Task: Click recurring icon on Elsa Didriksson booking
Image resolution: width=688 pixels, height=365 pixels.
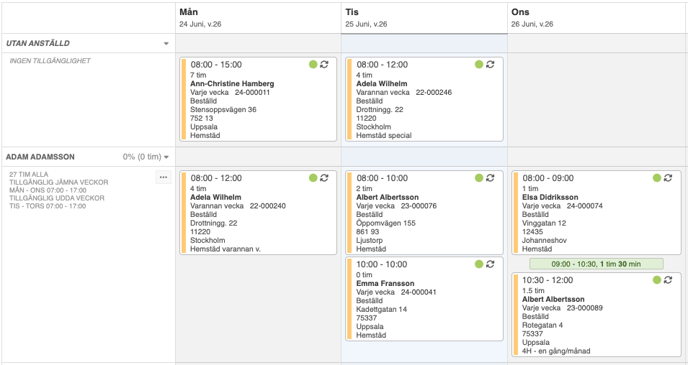Action: coord(668,178)
